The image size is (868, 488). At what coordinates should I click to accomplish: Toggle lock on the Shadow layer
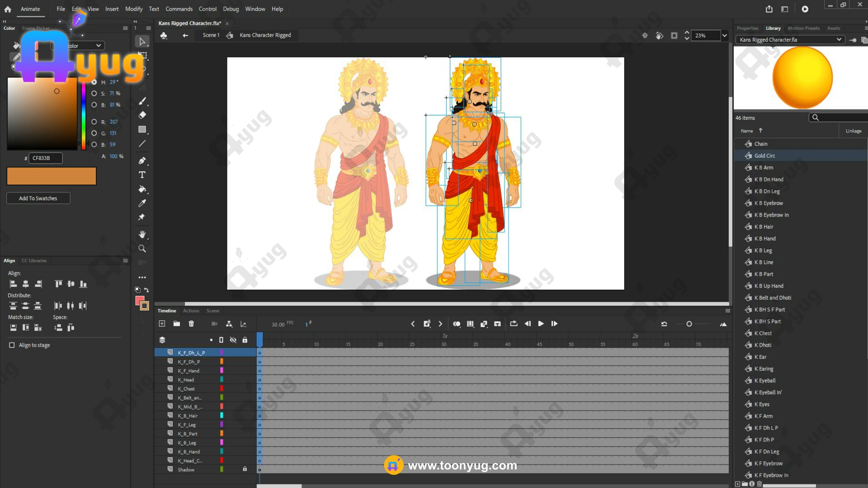click(245, 469)
